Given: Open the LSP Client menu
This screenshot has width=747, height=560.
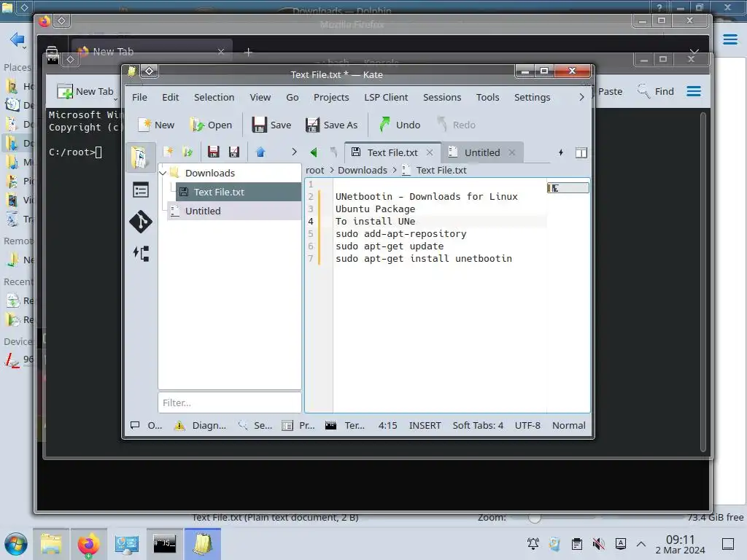Looking at the screenshot, I should [386, 97].
